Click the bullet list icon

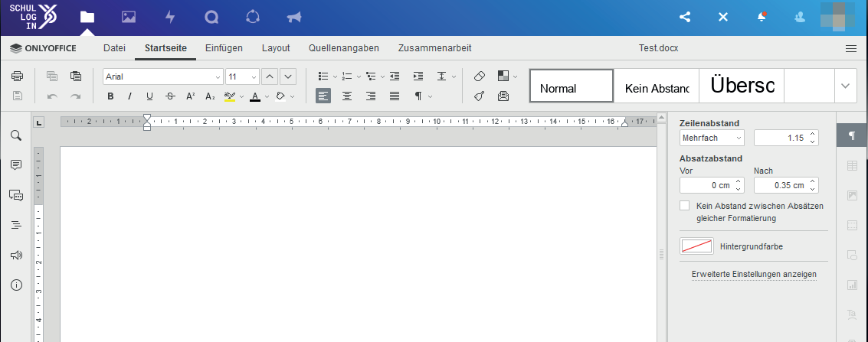coord(324,77)
